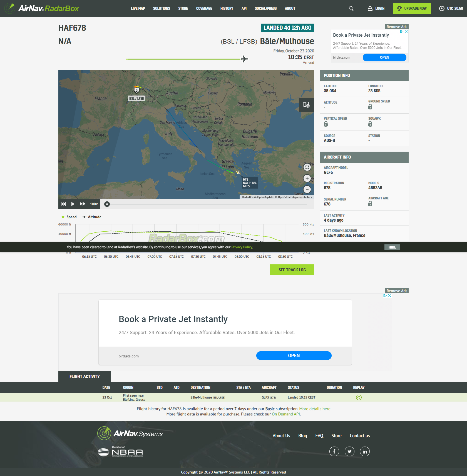Zoom in on the map
Image resolution: width=467 pixels, height=476 pixels.
pyautogui.click(x=307, y=178)
